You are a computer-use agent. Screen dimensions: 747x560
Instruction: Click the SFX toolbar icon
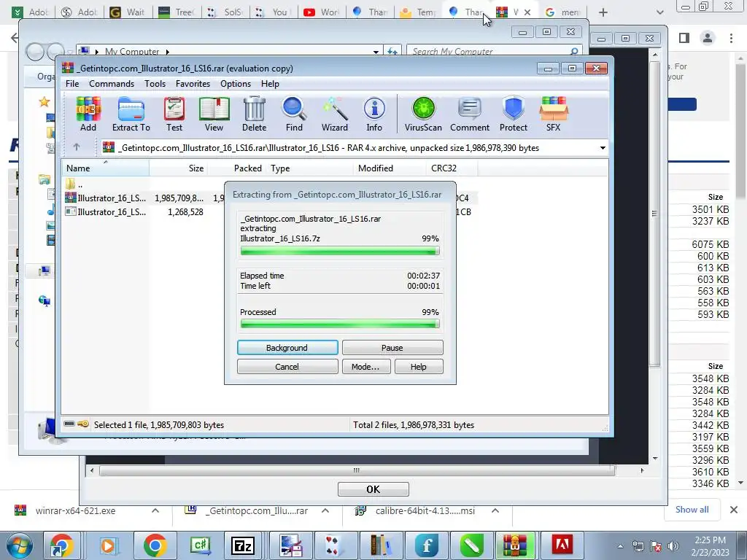pos(554,114)
